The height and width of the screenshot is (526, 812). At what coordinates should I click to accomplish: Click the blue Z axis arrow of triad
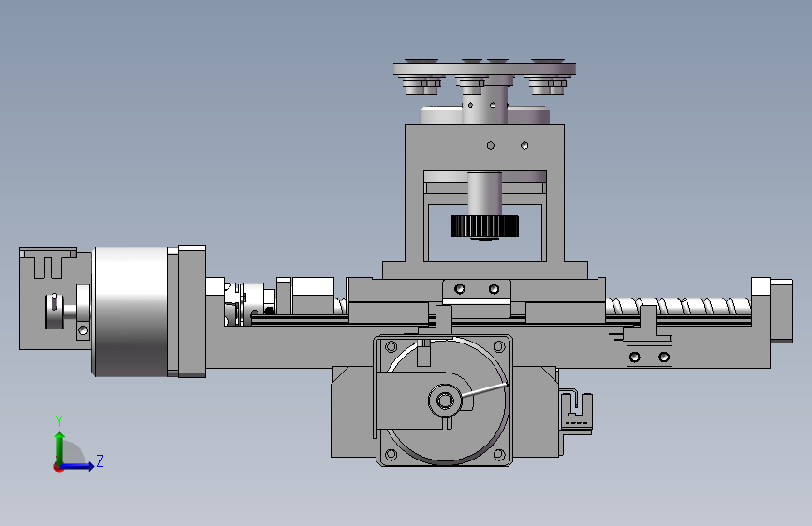tap(78, 466)
